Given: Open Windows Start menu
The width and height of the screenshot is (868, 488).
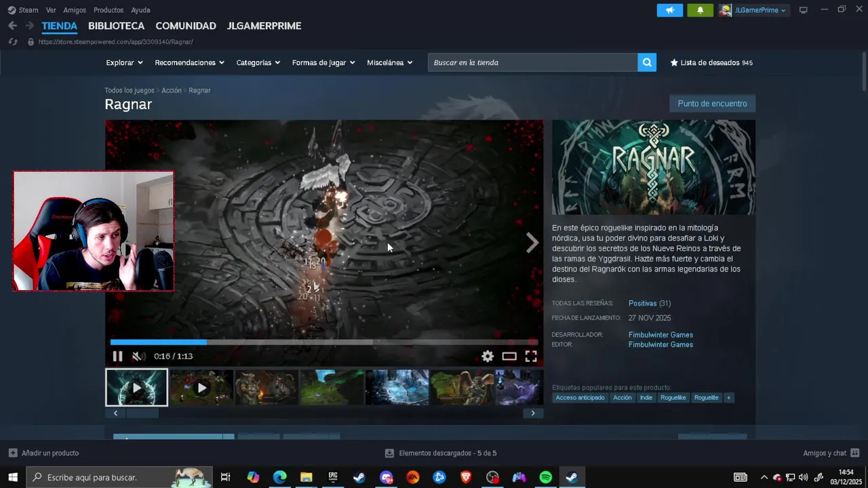Looking at the screenshot, I should [x=12, y=477].
